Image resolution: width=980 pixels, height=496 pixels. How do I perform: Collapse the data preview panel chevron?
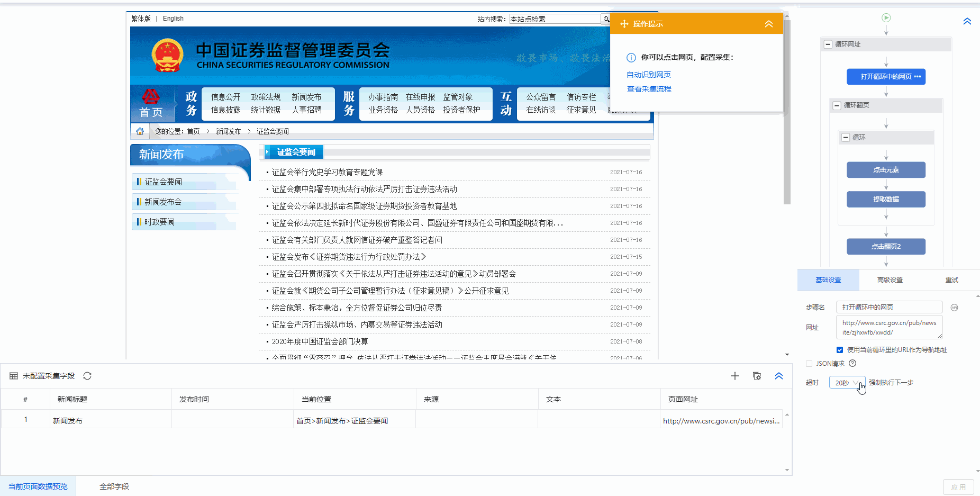pyautogui.click(x=778, y=376)
